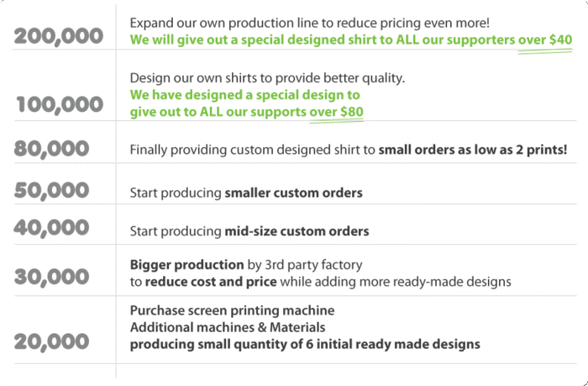Click the 40,000 stretch goal amount
This screenshot has height=386, width=588.
(51, 228)
